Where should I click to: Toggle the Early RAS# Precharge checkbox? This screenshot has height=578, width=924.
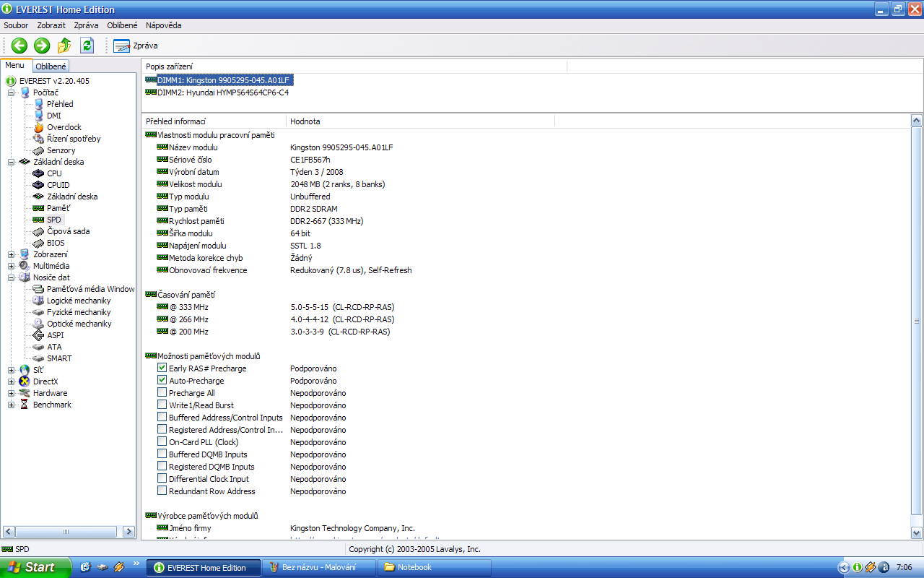click(162, 368)
